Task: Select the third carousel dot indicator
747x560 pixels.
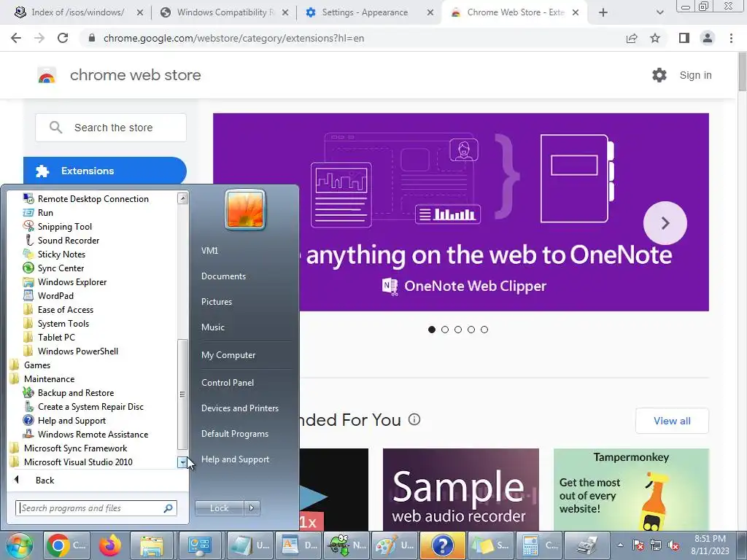Action: tap(458, 330)
